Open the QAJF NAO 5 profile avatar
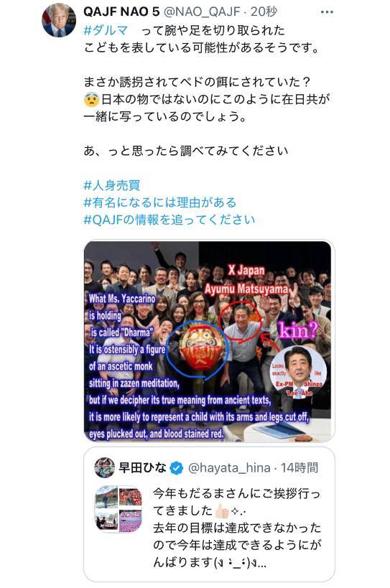This screenshot has height=588, width=390. [59, 20]
